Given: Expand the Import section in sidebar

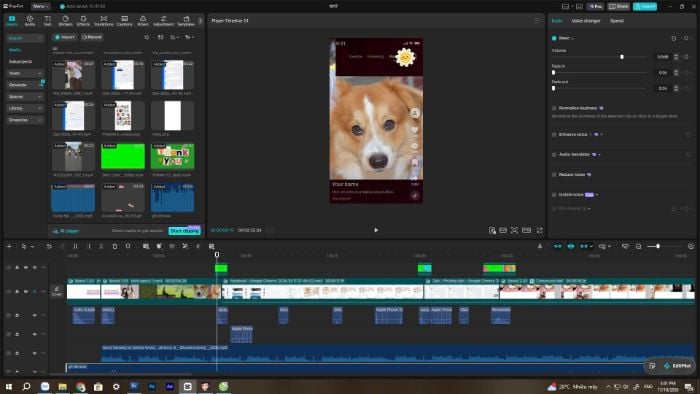Looking at the screenshot, I should point(25,38).
